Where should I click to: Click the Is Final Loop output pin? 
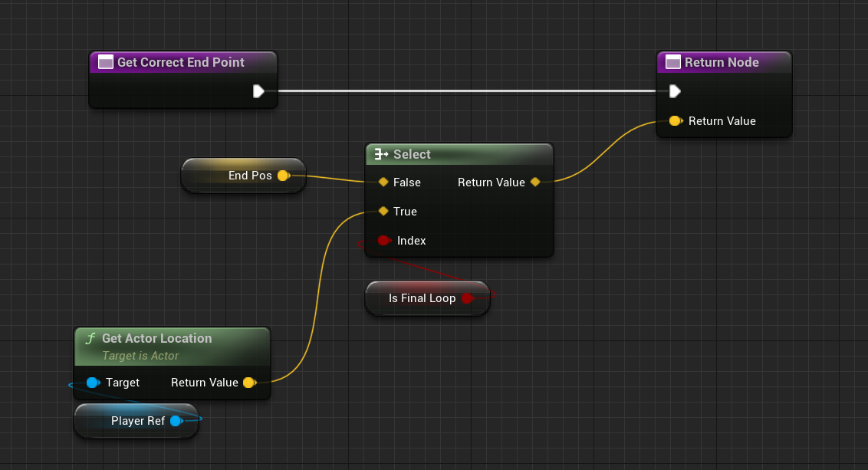pyautogui.click(x=468, y=298)
